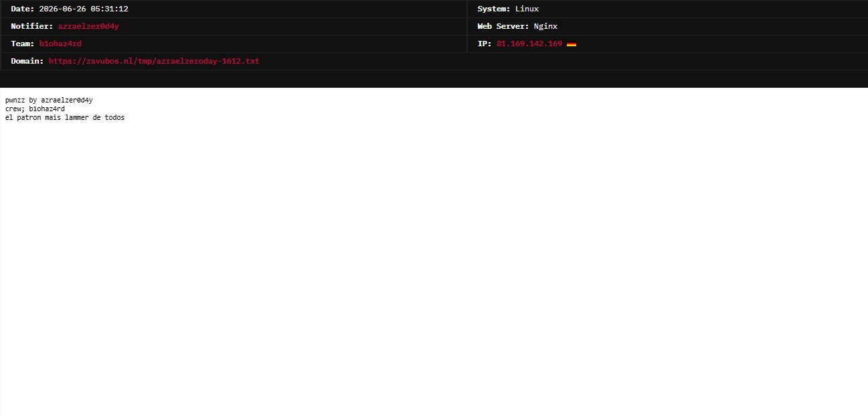This screenshot has width=868, height=416.
Task: Click the 'Team:' label
Action: (23, 44)
